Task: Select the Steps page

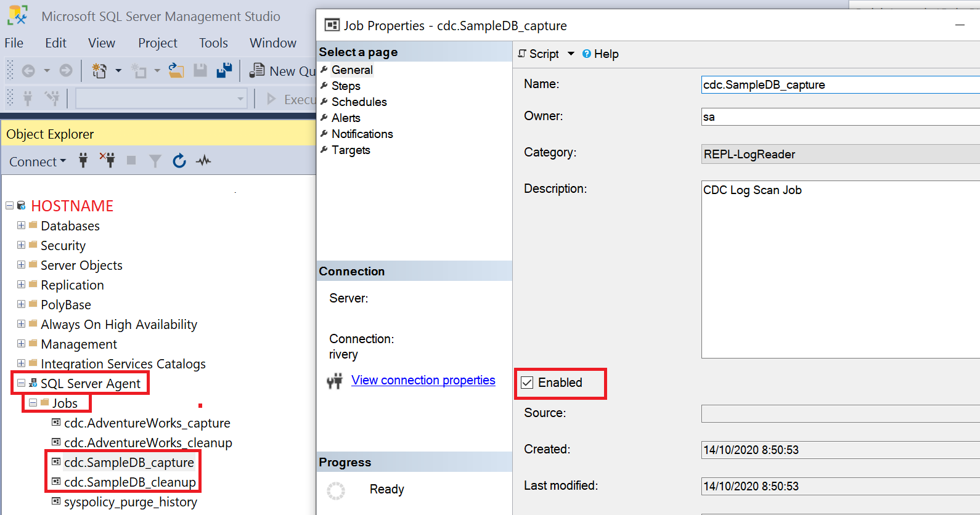Action: tap(346, 86)
